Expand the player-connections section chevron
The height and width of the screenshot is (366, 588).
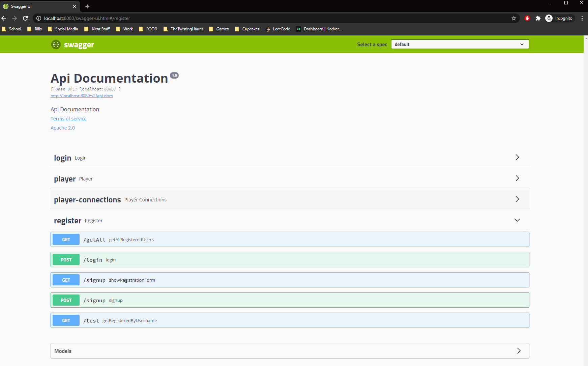click(x=517, y=199)
